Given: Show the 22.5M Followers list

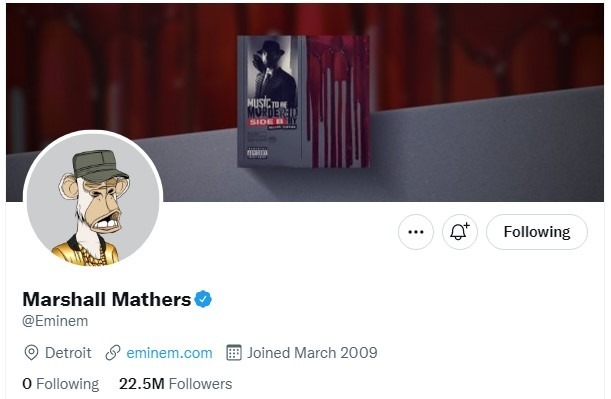Looking at the screenshot, I should click(x=175, y=384).
